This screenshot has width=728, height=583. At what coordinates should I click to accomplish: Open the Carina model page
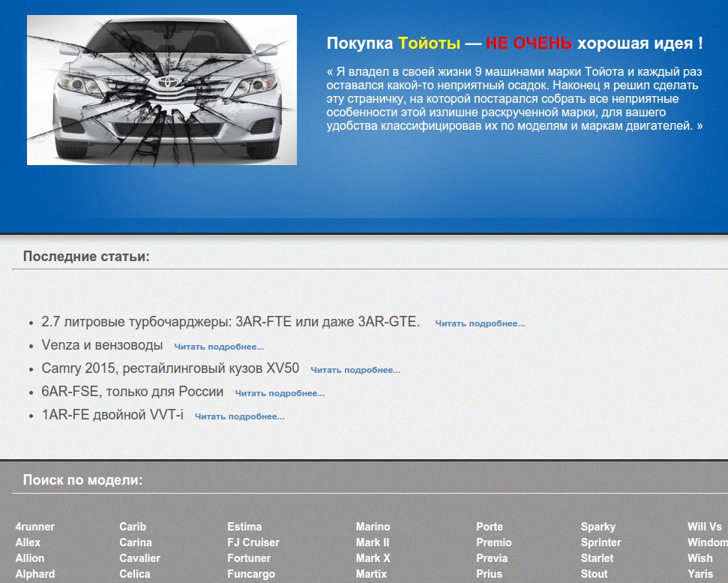point(136,542)
